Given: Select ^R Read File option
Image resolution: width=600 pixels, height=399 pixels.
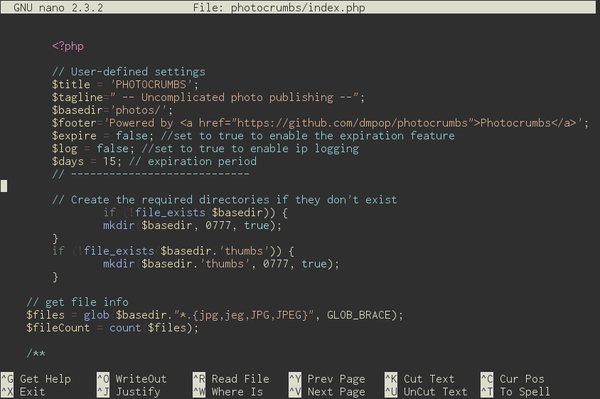Looking at the screenshot, I should click(231, 379).
